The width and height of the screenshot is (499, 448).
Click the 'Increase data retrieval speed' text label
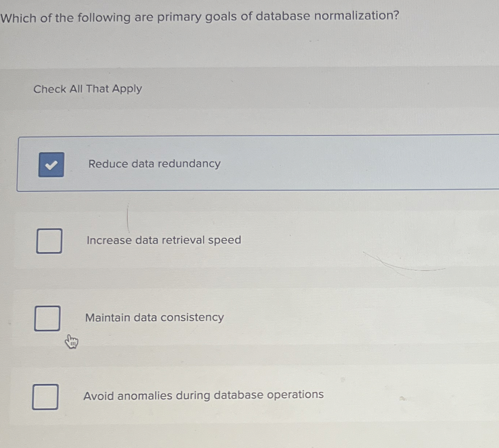point(164,240)
